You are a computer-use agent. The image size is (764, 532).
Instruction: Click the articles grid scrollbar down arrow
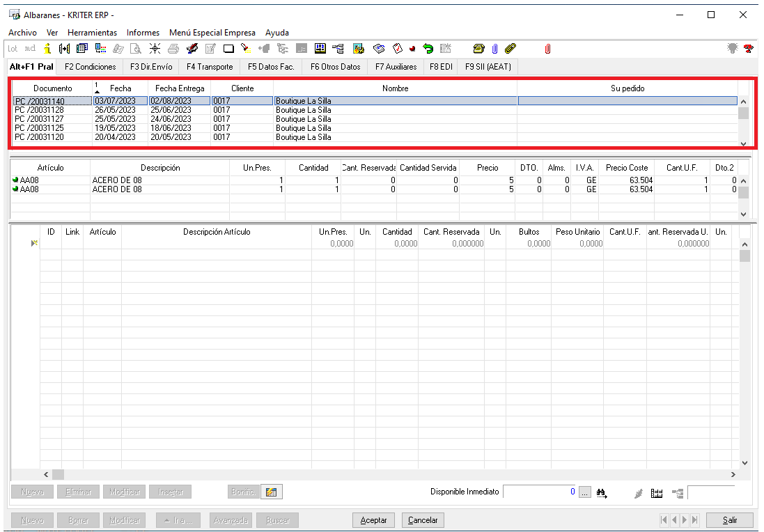pos(743,214)
